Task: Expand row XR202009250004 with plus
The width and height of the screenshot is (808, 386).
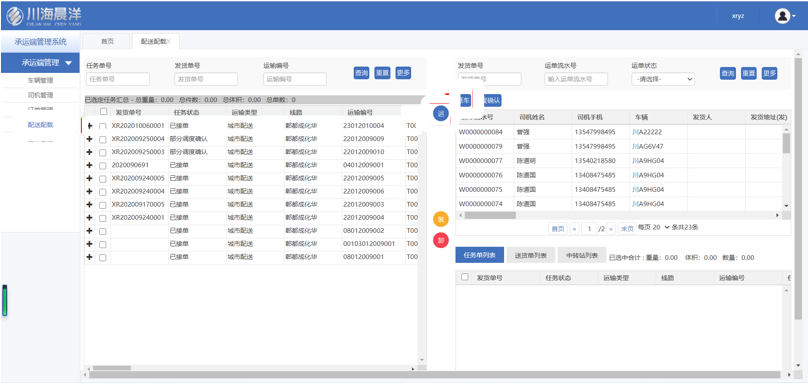Action: 89,139
